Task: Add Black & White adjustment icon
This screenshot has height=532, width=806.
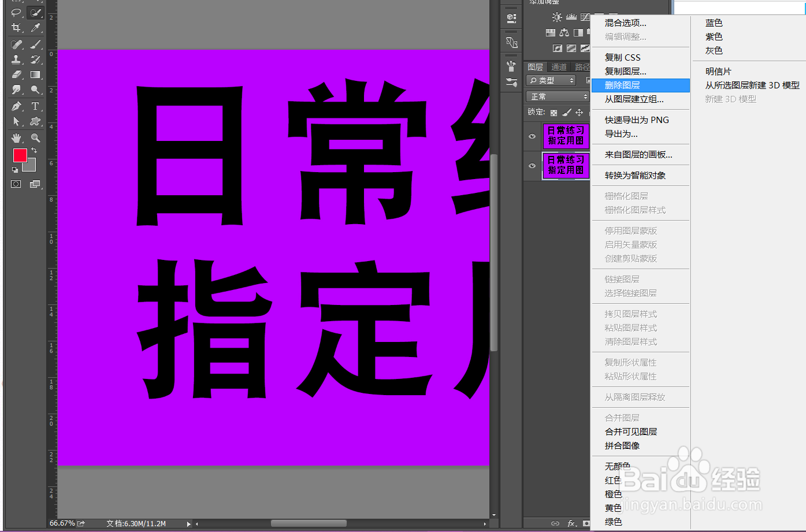Action: pyautogui.click(x=578, y=33)
